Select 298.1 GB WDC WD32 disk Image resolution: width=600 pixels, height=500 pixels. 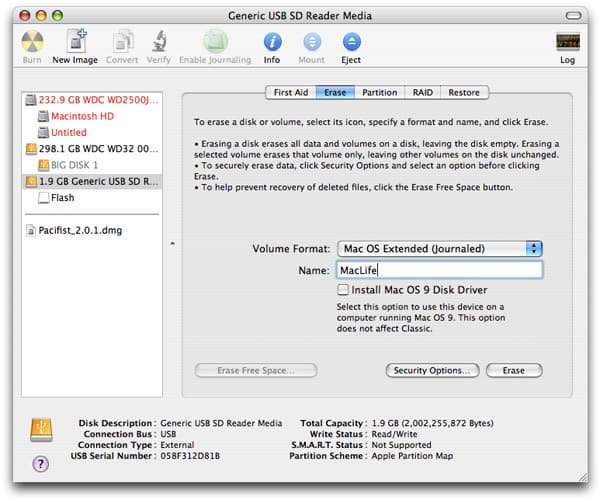(92, 148)
